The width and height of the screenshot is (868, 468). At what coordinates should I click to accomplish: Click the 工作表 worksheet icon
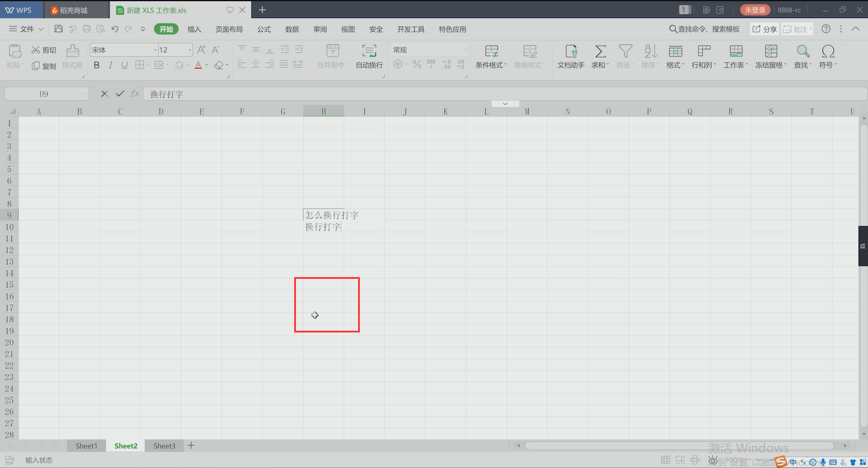point(735,52)
